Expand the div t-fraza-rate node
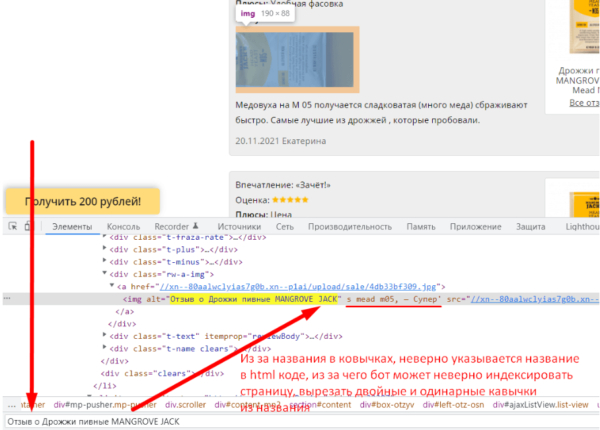Screen dimensions: 600x430 (104, 237)
